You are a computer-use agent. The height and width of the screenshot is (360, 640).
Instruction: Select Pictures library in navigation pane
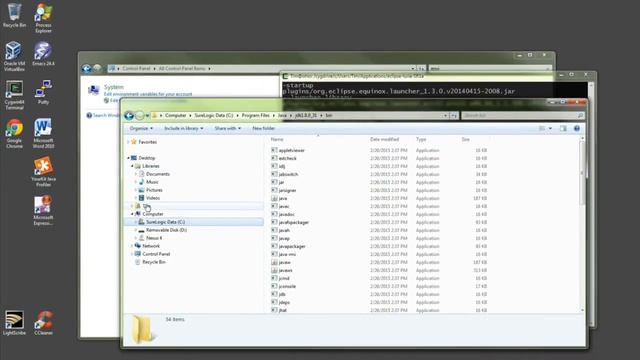pyautogui.click(x=154, y=190)
